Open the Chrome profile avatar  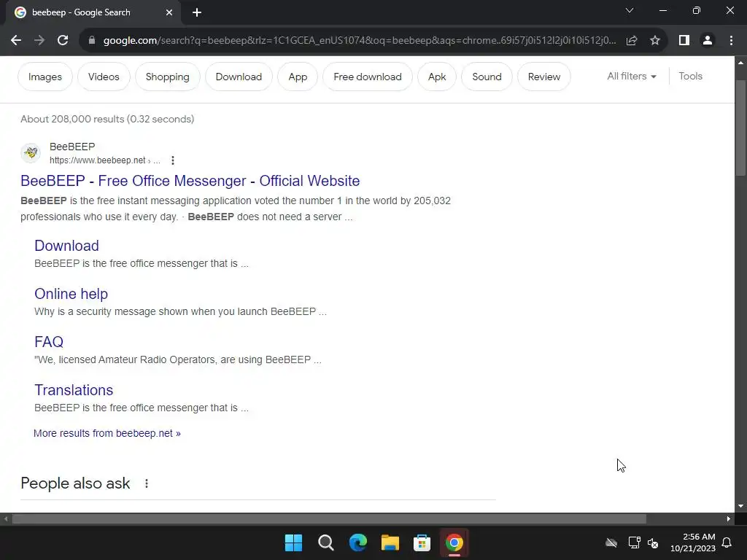(x=708, y=41)
